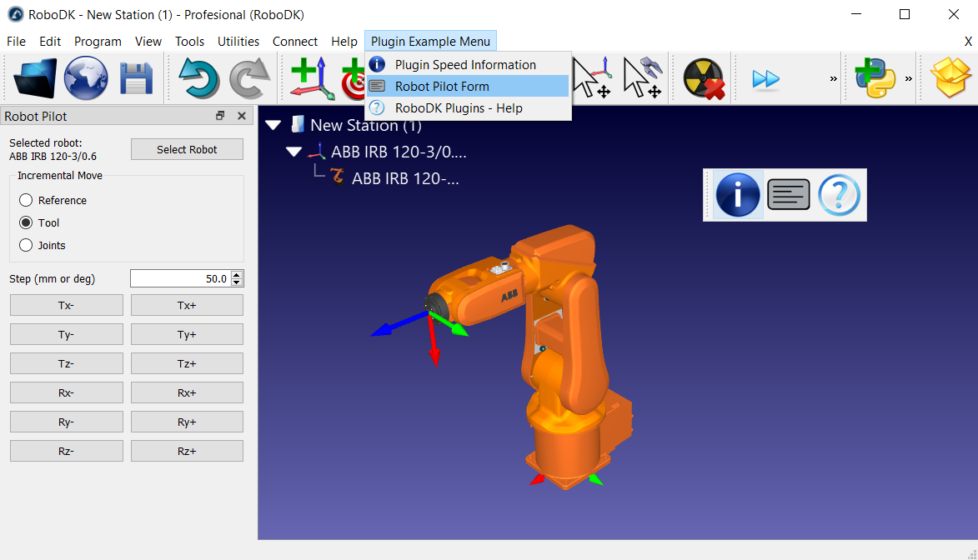Open the Utilities menu
Screen dimensions: 978x560
pyautogui.click(x=238, y=41)
